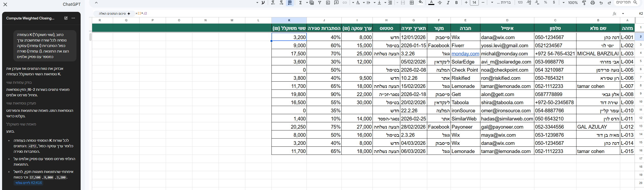The image size is (644, 190).
Task: Select cell 'MICHAL BARZILAI'
Action: click(598, 54)
